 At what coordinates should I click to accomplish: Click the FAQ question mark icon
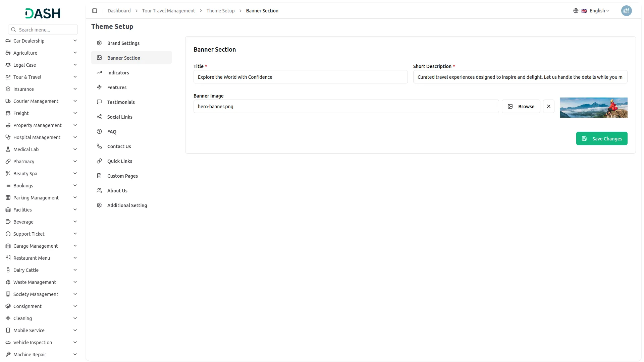tap(99, 132)
